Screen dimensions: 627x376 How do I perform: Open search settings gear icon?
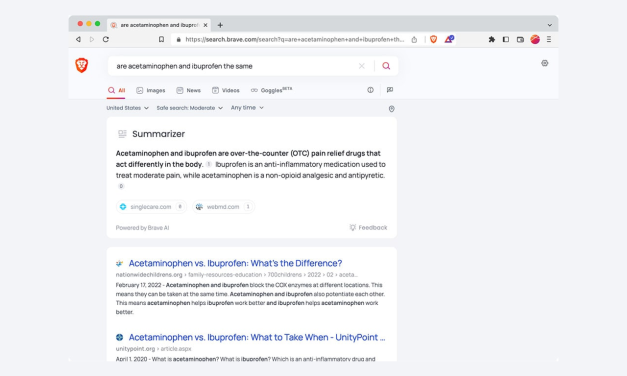[545, 63]
